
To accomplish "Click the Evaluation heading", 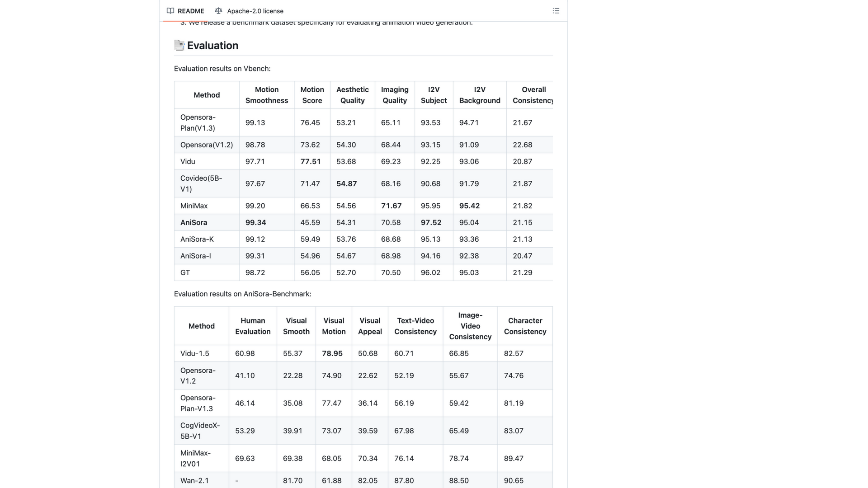I will (x=212, y=46).
